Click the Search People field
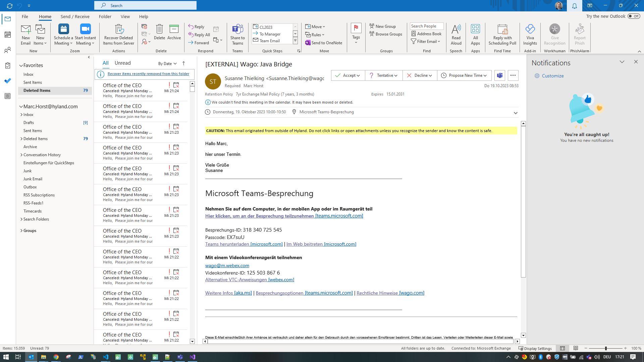Screen dimensions: 644x362 (426, 26)
